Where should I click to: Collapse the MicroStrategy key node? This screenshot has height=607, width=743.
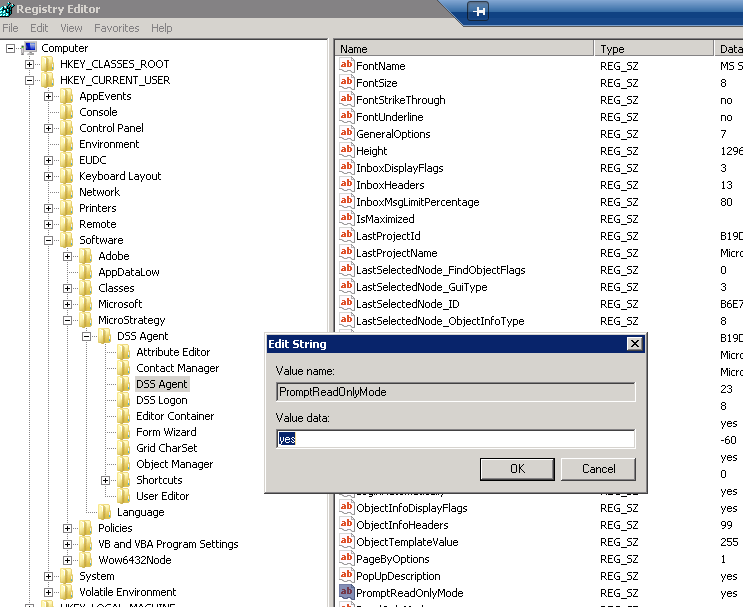(x=68, y=320)
